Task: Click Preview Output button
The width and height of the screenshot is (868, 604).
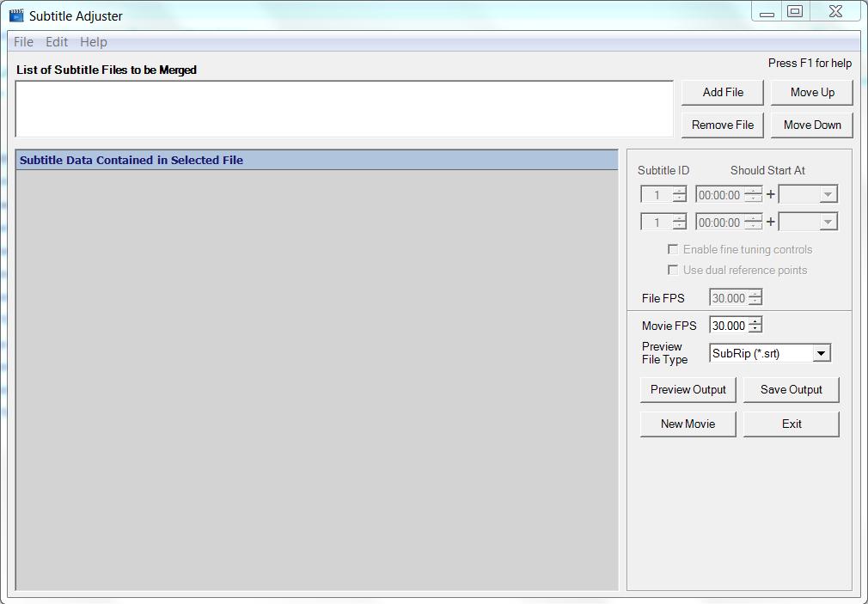Action: [x=688, y=390]
